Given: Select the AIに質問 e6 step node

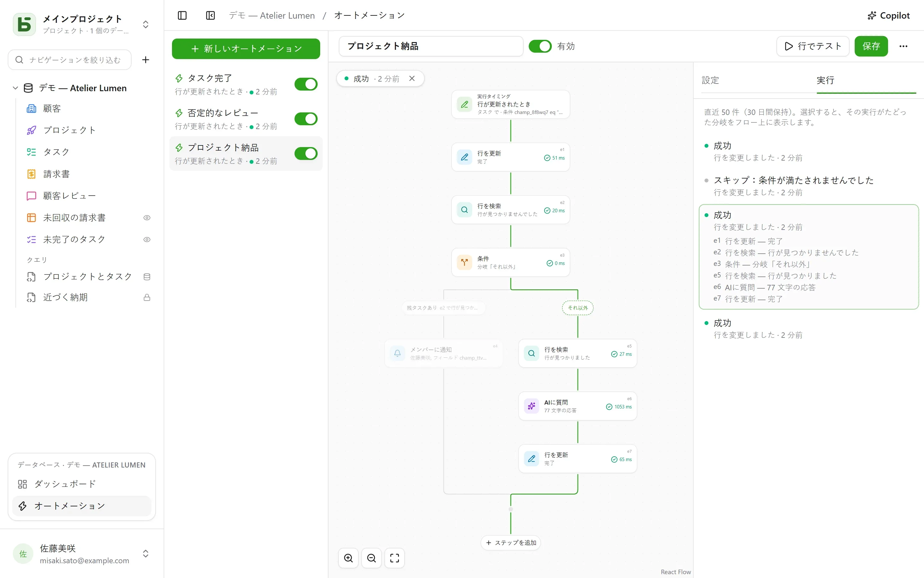Looking at the screenshot, I should (x=578, y=406).
